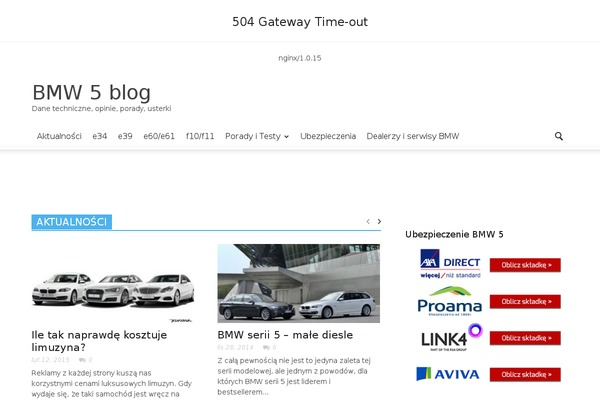The height and width of the screenshot is (400, 600).
Task: Go to next Aktualności slide arrow
Action: pos(379,222)
